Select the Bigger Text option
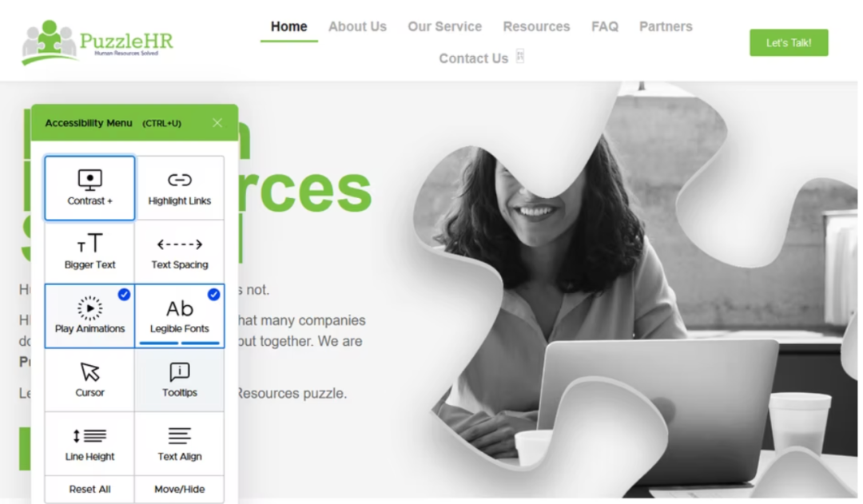This screenshot has width=863, height=504. [89, 252]
